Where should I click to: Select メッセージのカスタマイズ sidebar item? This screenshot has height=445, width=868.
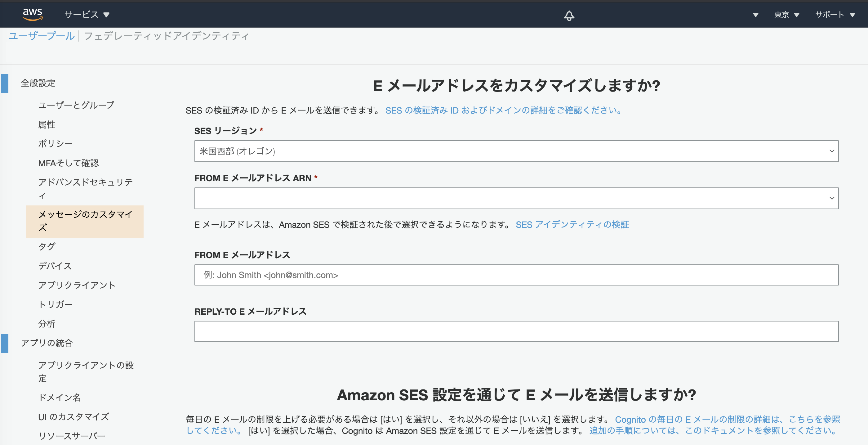(85, 221)
